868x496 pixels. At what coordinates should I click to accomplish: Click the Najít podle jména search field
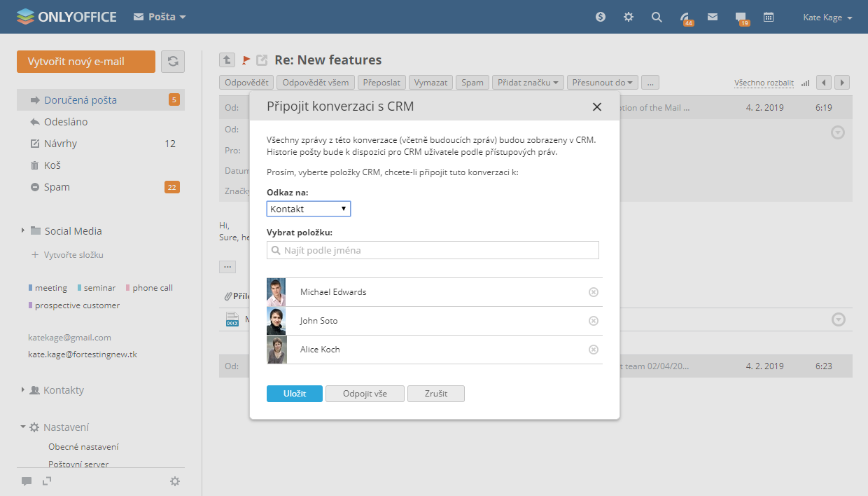point(433,250)
